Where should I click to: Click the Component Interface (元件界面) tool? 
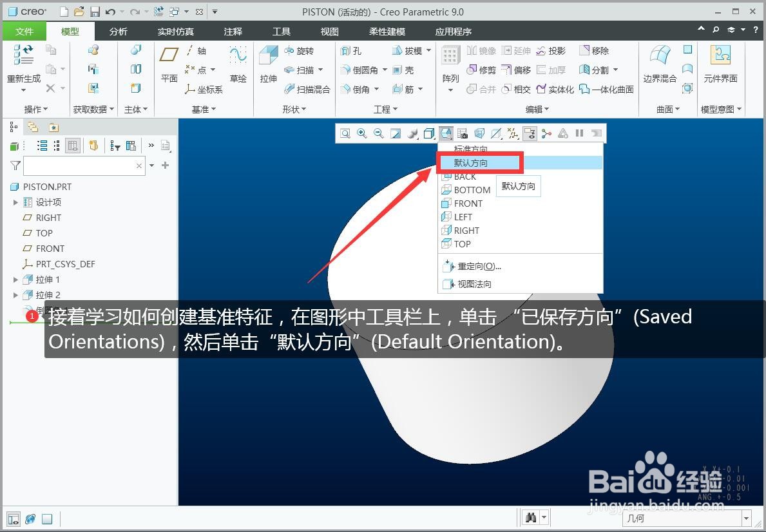coord(720,65)
